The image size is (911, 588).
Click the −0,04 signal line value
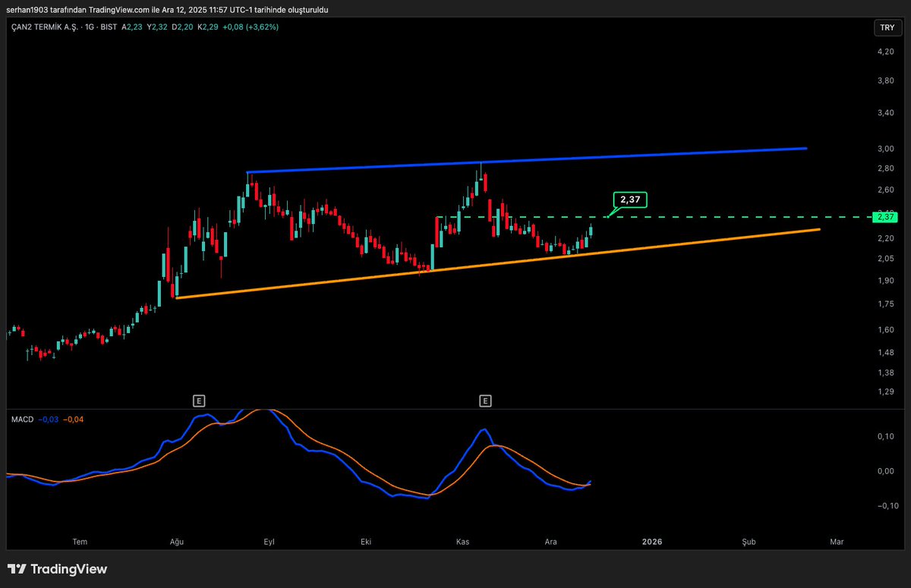point(72,419)
